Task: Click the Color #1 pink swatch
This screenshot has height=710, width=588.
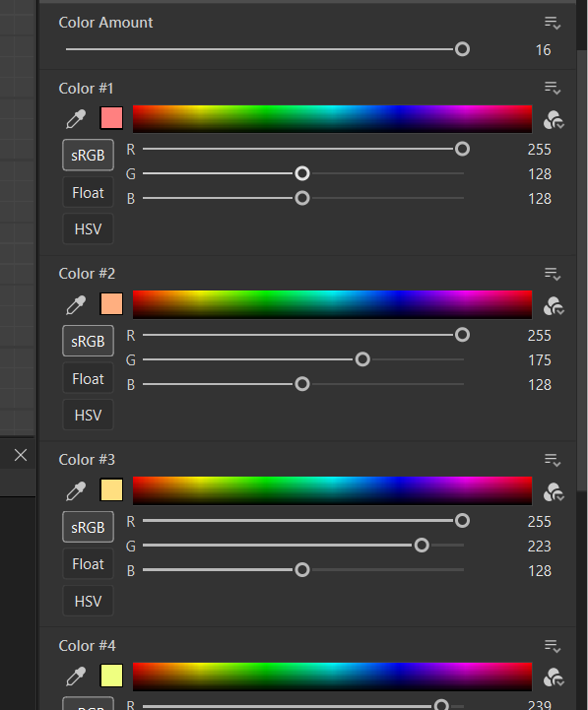Action: click(111, 118)
